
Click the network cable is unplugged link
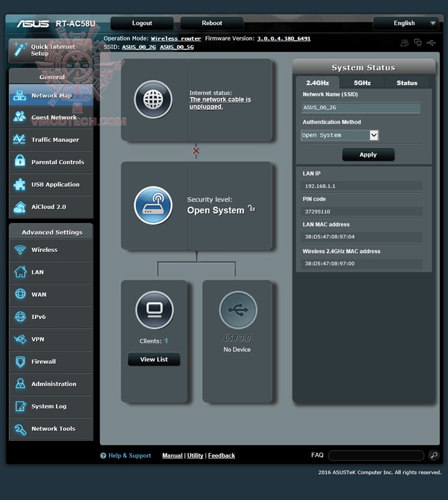[x=220, y=103]
